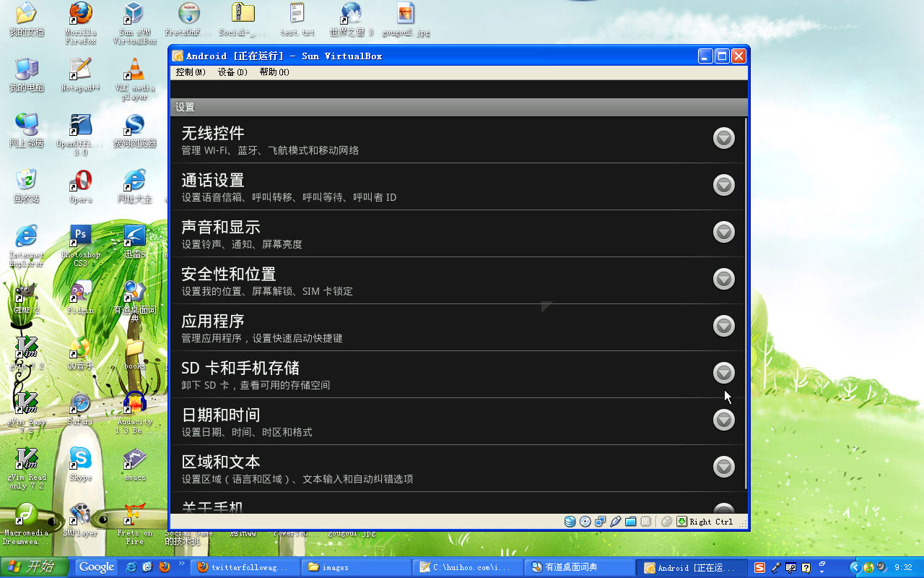Click the 开始 Start button
Screen dimensions: 924x578
(x=34, y=567)
